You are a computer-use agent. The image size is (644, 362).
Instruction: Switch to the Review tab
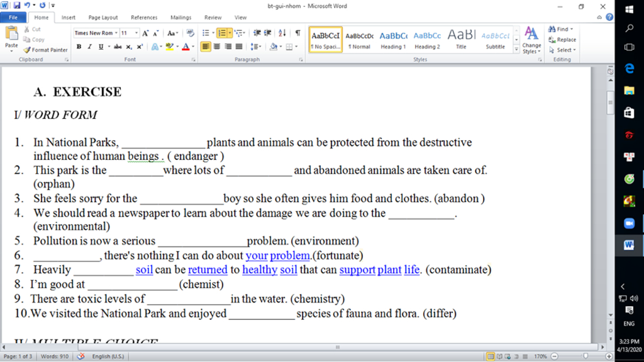[x=213, y=17]
